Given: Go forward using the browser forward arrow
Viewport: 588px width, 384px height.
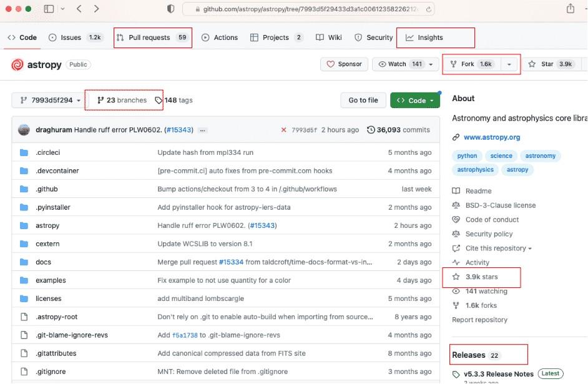Looking at the screenshot, I should click(x=96, y=9).
